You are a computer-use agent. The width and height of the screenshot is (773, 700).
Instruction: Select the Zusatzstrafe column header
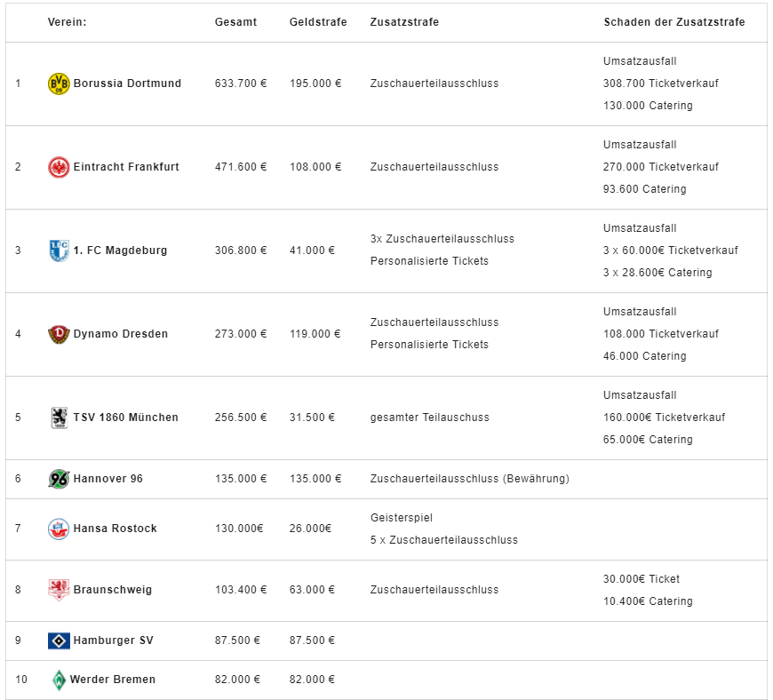point(404,22)
